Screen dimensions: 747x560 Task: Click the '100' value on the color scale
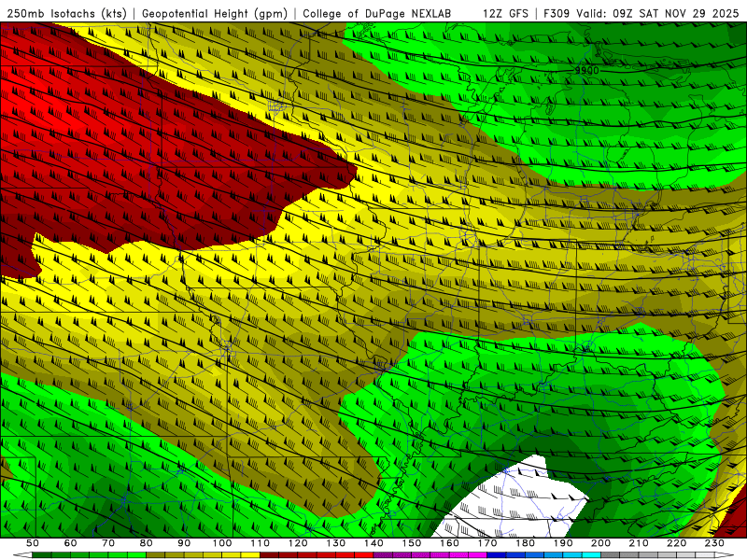click(x=222, y=543)
